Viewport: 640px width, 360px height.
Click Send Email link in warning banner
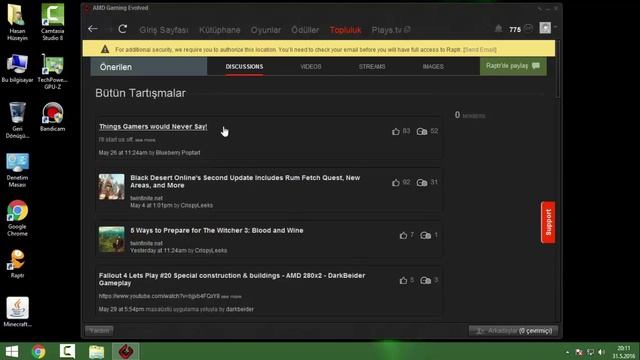480,49
